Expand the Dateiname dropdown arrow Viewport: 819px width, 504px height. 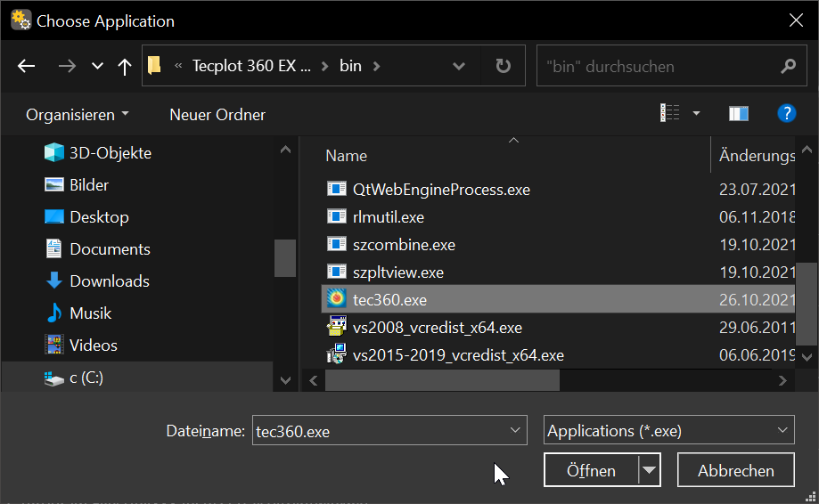click(515, 430)
